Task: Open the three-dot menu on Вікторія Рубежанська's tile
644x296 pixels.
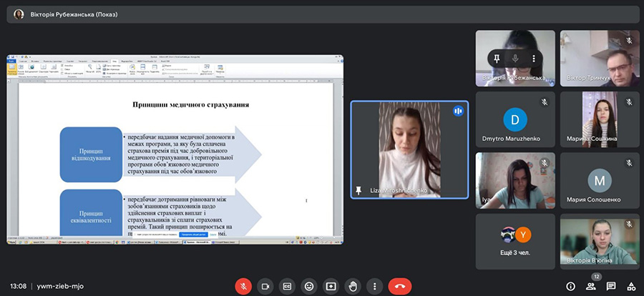Action: pos(534,59)
